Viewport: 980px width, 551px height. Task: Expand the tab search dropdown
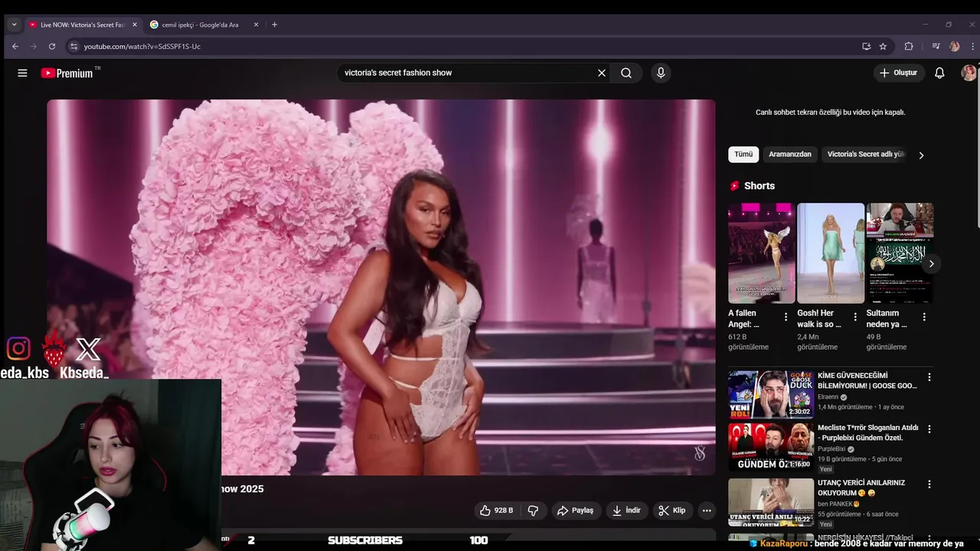(x=14, y=24)
